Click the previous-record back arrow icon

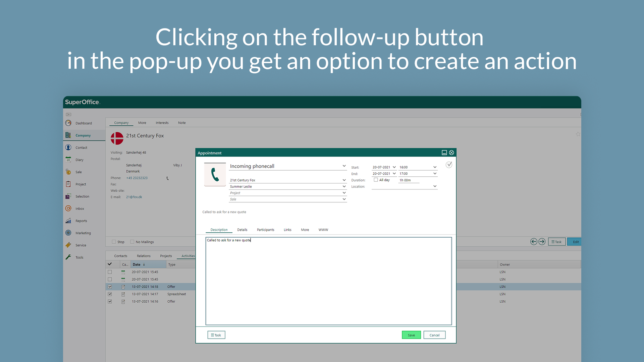click(534, 242)
